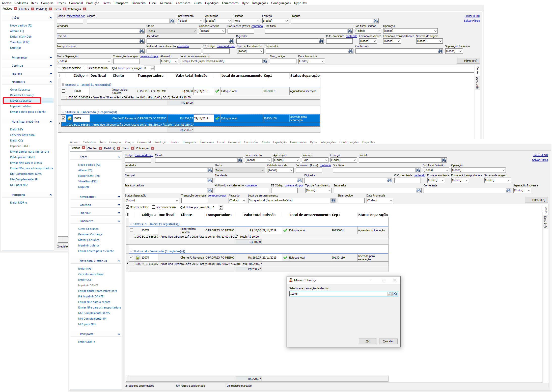Click green check on order 10078 in upper window
552x392 pixels.
217,91
